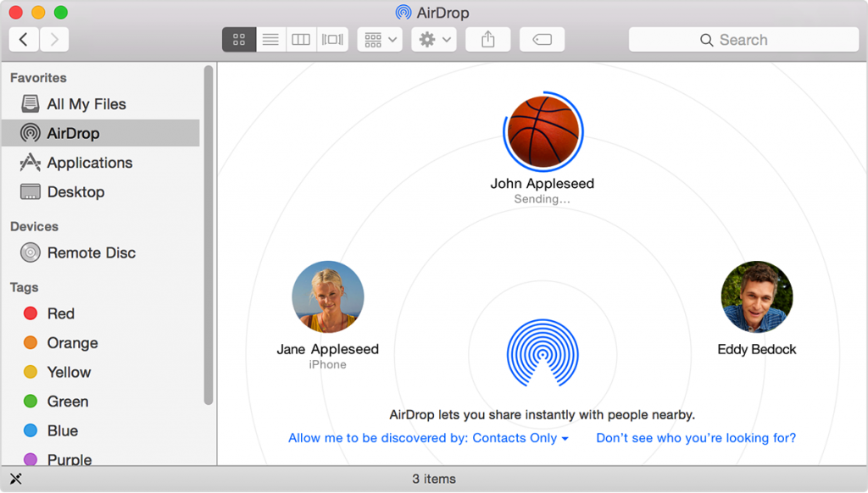868x493 pixels.
Task: Click inside the Search field
Action: [x=743, y=39]
